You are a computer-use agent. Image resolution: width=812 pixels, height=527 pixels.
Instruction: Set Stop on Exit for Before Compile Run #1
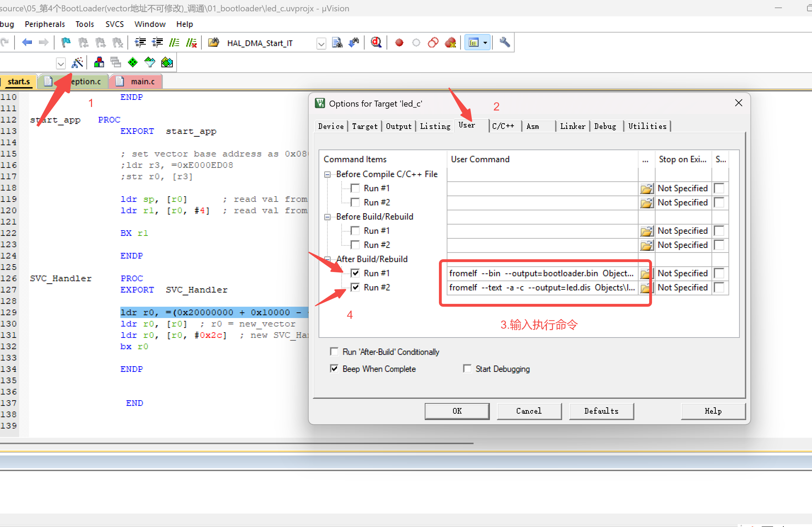coord(682,188)
